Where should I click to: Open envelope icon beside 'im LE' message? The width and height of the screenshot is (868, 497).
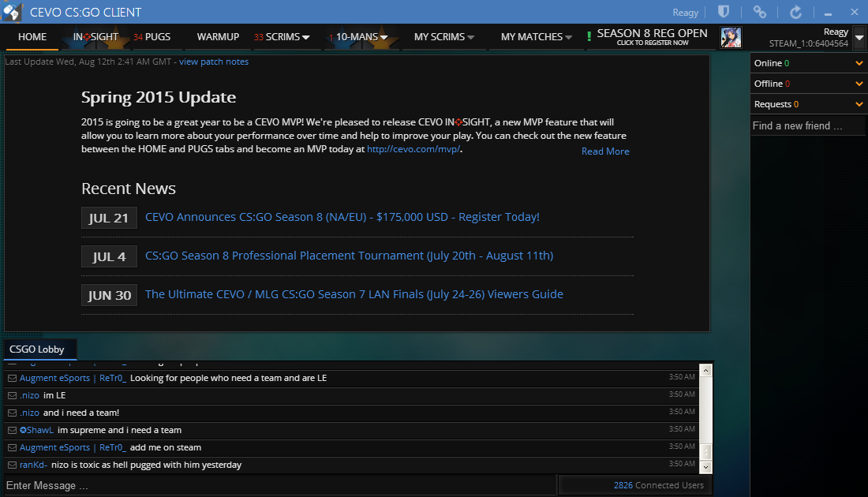12,396
